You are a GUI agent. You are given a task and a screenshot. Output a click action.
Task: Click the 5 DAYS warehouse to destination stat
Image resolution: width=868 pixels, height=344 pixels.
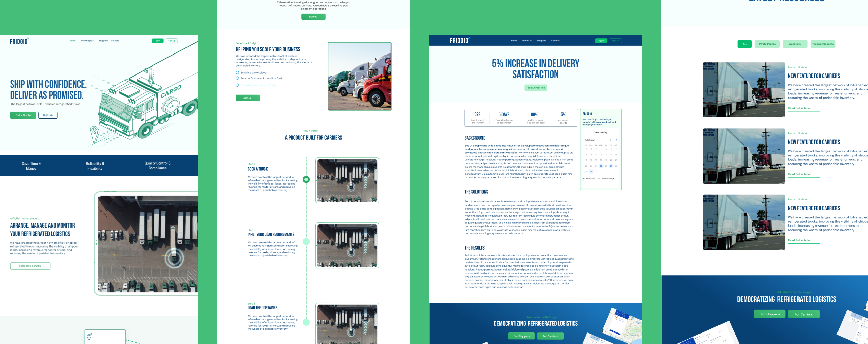pyautogui.click(x=504, y=118)
